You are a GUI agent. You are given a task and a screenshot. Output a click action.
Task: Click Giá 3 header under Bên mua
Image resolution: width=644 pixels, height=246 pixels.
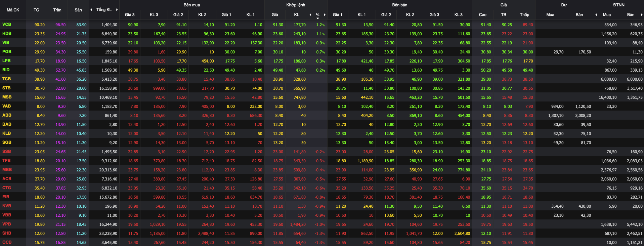tap(130, 15)
